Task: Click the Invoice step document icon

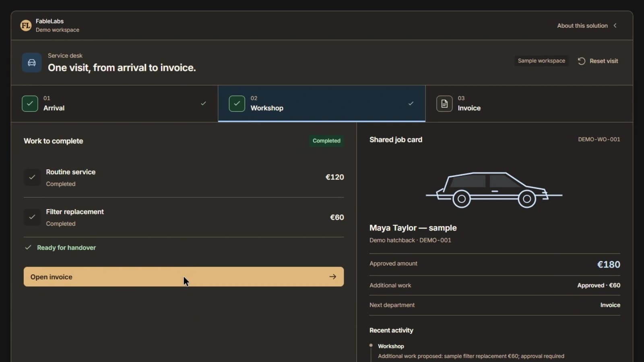Action: [x=444, y=104]
